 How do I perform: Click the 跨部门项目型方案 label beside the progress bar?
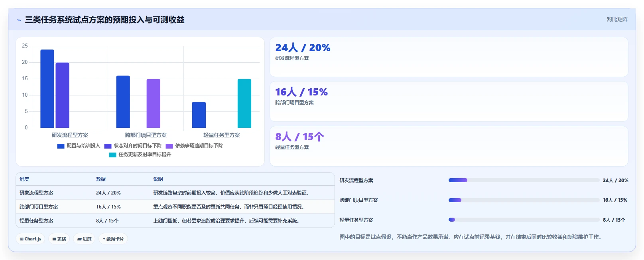click(358, 200)
